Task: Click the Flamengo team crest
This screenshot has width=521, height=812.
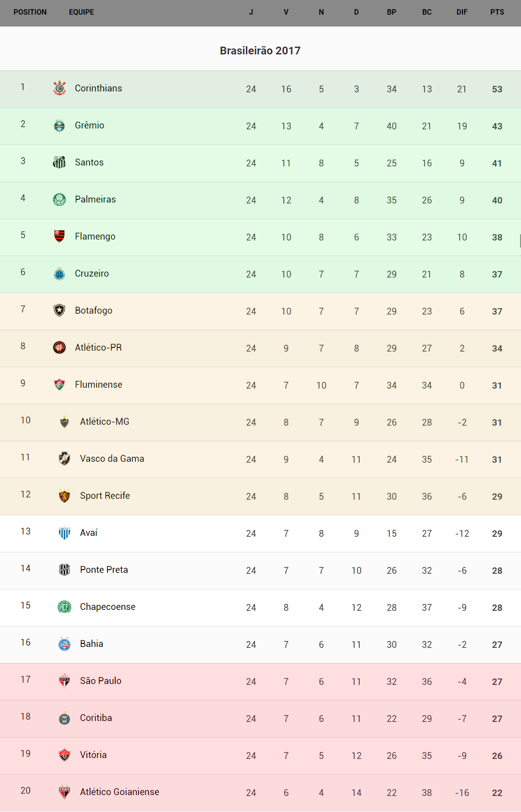Action: point(59,236)
